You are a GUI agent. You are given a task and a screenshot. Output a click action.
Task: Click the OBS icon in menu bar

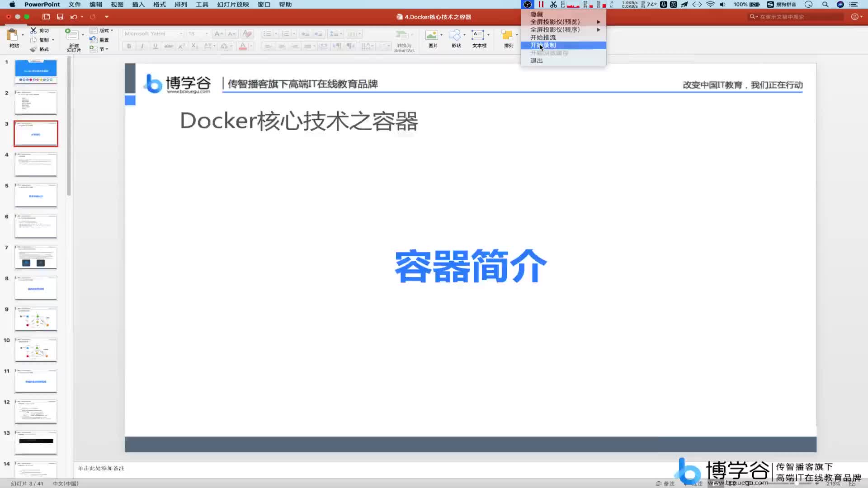pyautogui.click(x=527, y=5)
